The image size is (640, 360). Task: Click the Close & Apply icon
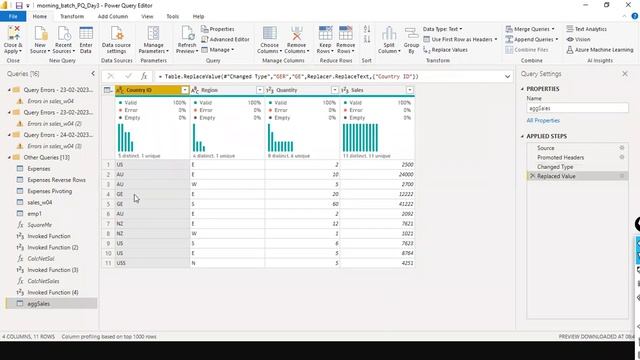pyautogui.click(x=13, y=33)
